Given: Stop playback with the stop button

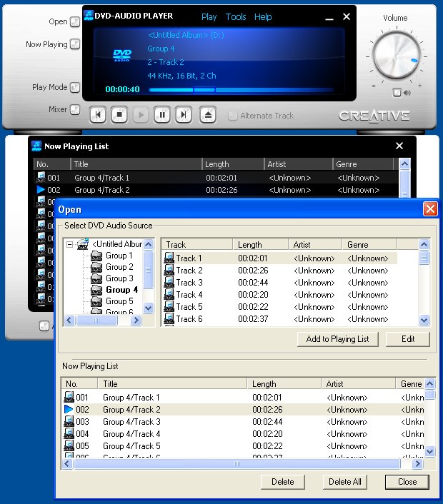Looking at the screenshot, I should click(x=119, y=115).
